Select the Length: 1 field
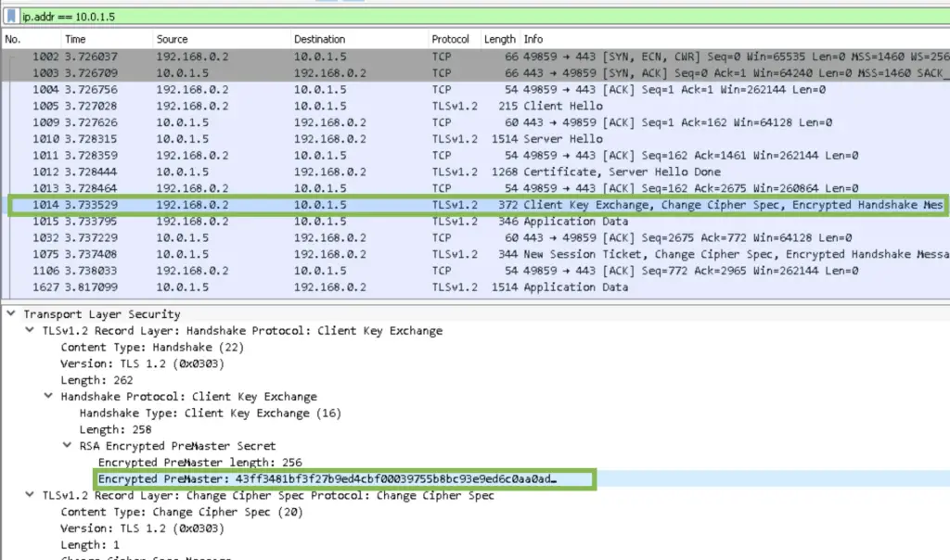 (90, 544)
